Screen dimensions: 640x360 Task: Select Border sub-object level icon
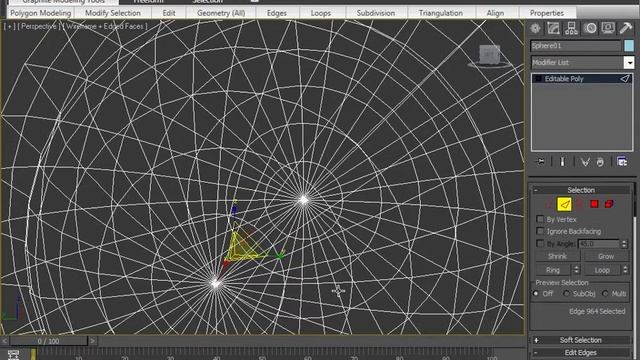click(580, 204)
